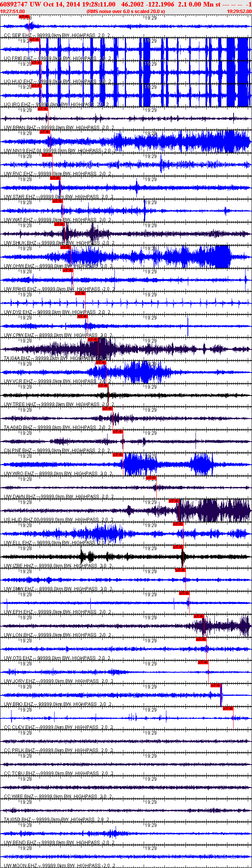Click the "UW TREE HHZ" station label
The width and height of the screenshot is (252, 868).
20,404
